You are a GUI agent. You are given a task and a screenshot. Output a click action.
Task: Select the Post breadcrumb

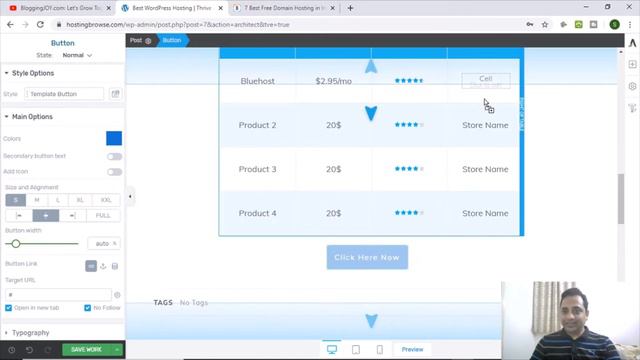point(136,40)
